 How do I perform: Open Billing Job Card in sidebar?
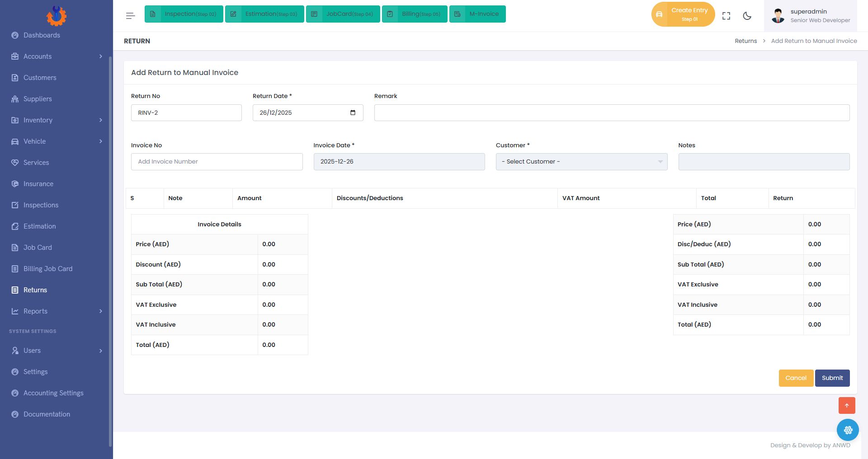pos(48,269)
